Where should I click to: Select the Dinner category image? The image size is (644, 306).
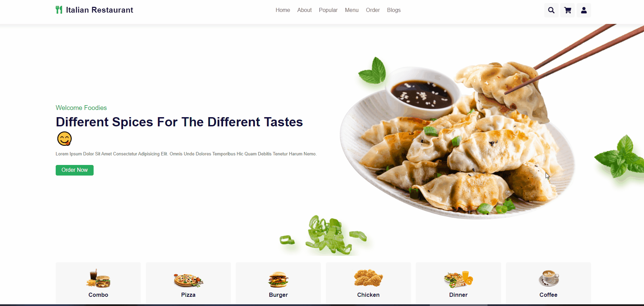458,279
